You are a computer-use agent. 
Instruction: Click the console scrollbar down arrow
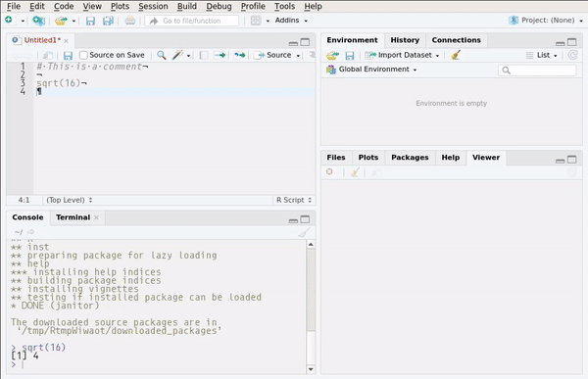click(311, 369)
